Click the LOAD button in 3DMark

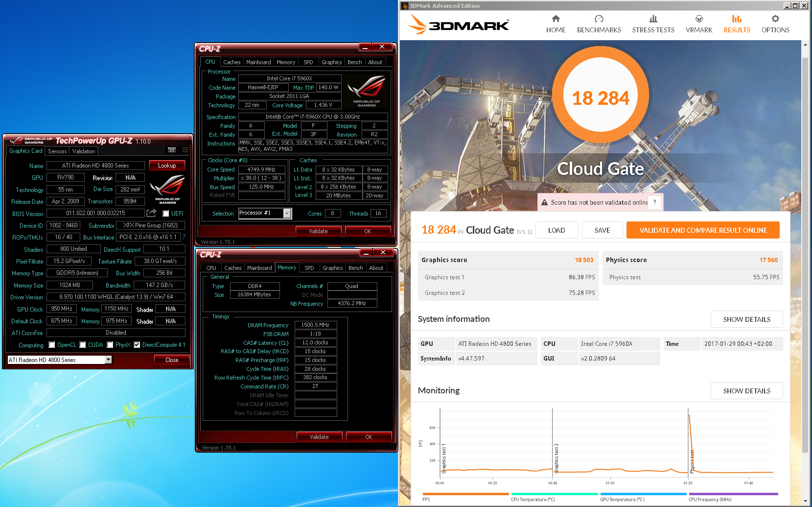(x=557, y=230)
